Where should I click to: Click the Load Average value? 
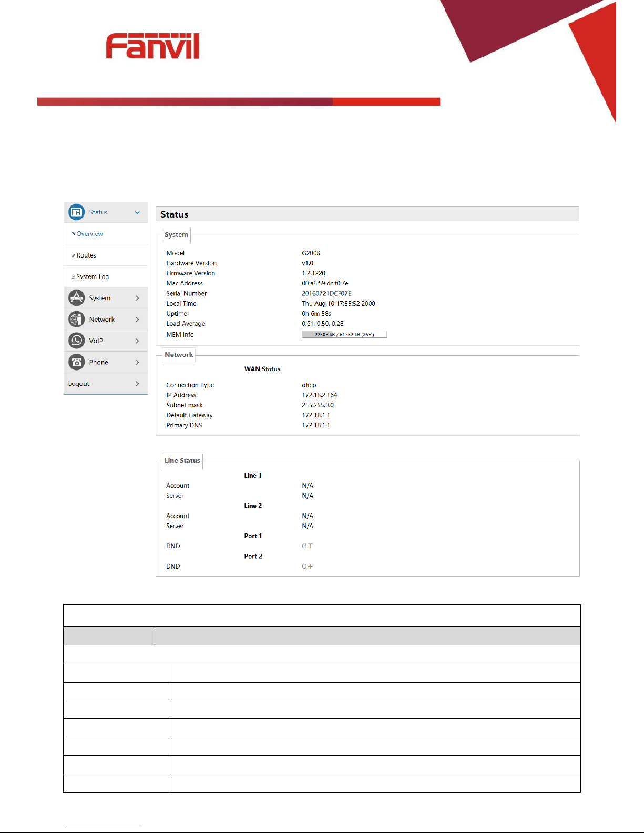[323, 324]
